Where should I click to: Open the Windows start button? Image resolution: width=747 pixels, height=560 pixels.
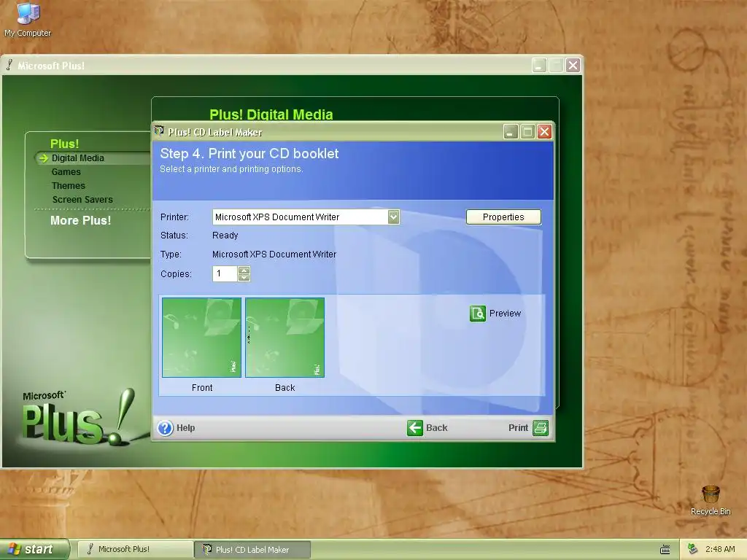pyautogui.click(x=34, y=549)
